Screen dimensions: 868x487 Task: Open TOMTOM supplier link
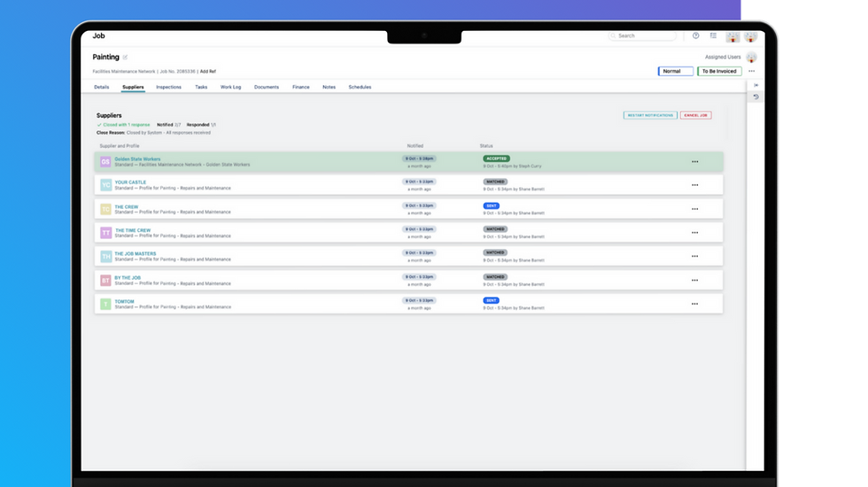[124, 301]
